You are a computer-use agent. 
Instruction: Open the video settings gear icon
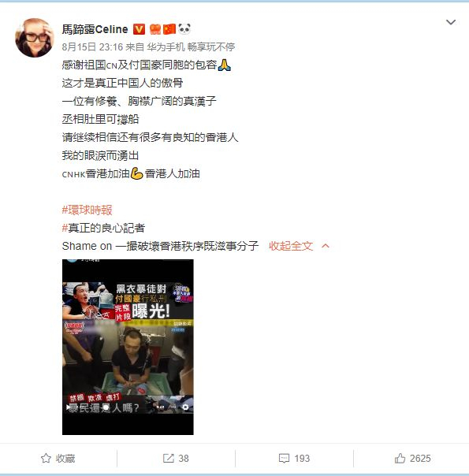pyautogui.click(x=185, y=407)
